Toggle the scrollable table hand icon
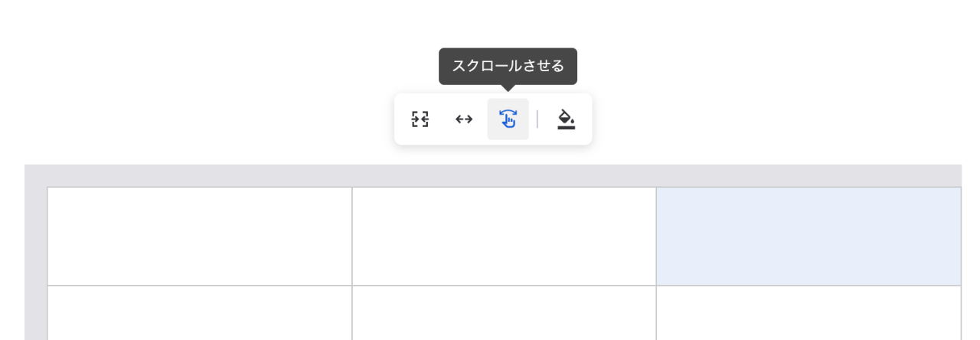 point(508,119)
